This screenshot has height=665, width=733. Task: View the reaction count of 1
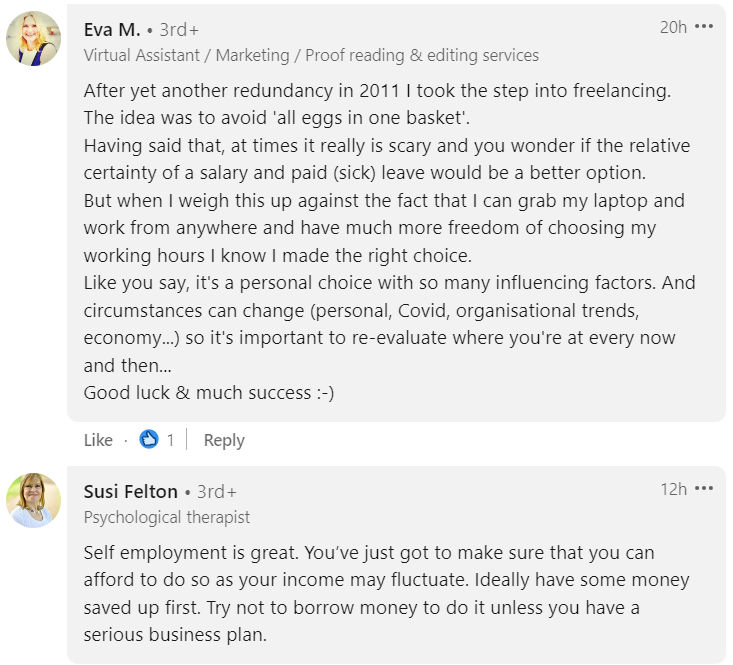(x=171, y=440)
